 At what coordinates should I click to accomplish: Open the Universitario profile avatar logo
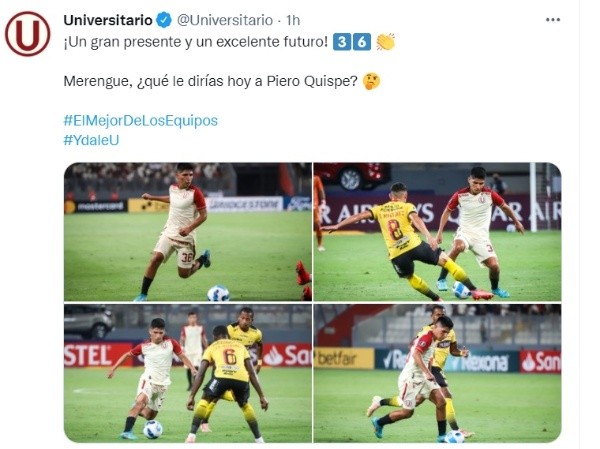tap(28, 34)
